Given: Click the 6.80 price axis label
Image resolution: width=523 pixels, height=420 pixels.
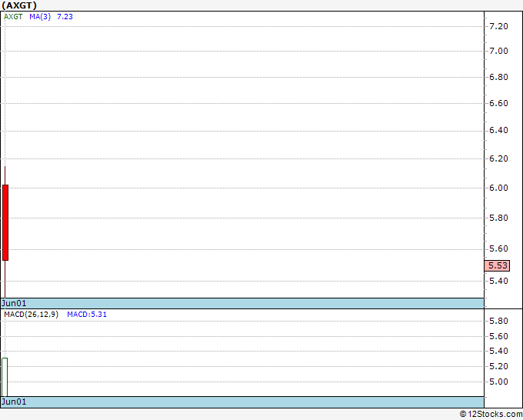Looking at the screenshot, I should click(x=498, y=77).
